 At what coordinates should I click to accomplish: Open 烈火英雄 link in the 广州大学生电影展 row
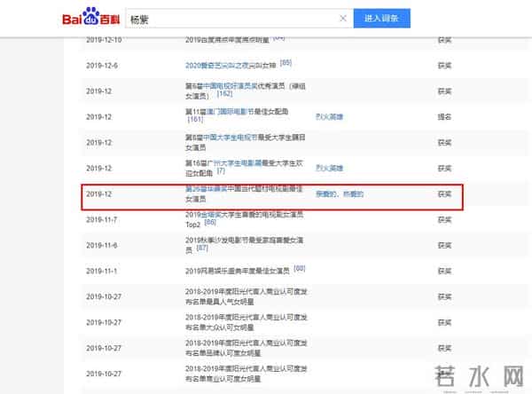329,168
